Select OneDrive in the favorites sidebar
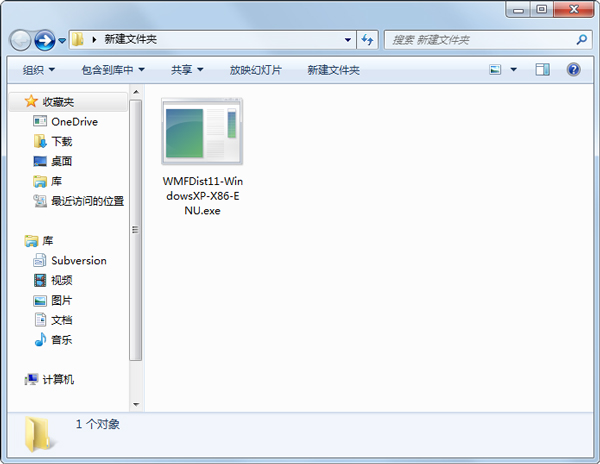The width and height of the screenshot is (600, 464). click(72, 122)
